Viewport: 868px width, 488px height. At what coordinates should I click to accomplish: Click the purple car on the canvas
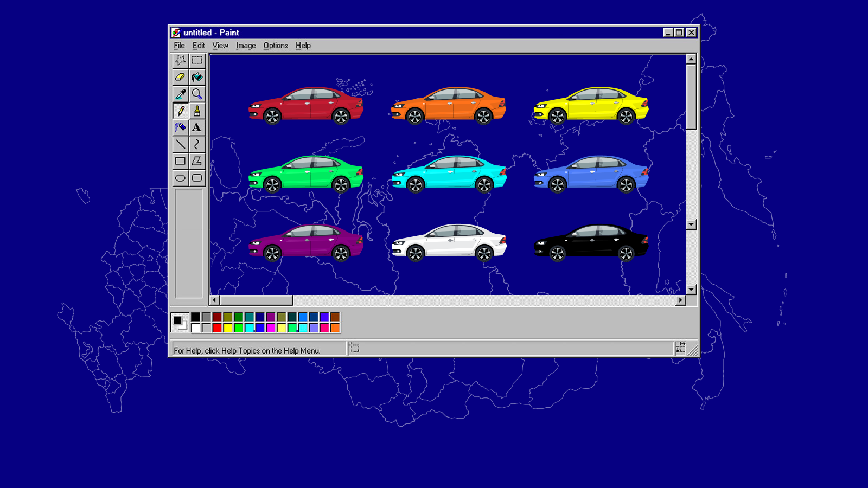click(306, 242)
